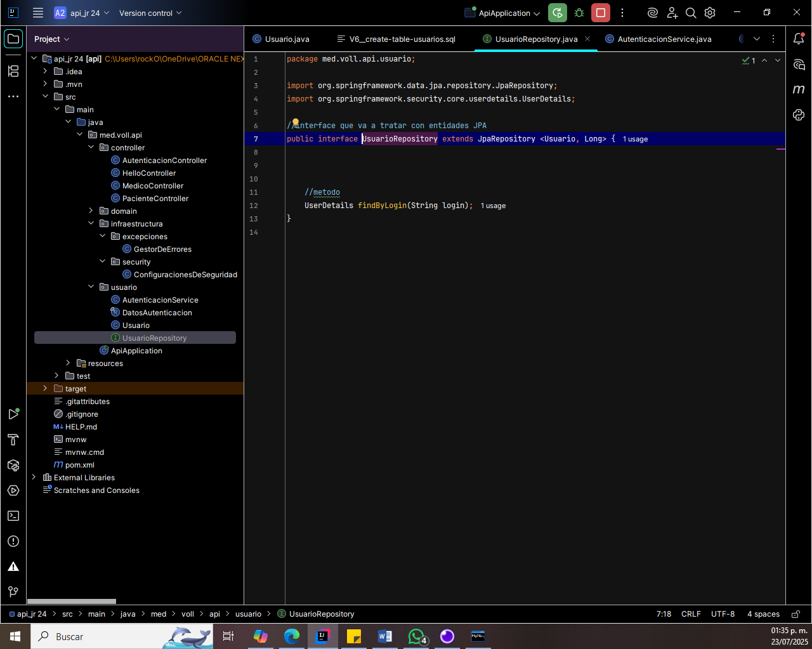812x649 pixels.
Task: Expand External Libraries node
Action: tap(34, 477)
